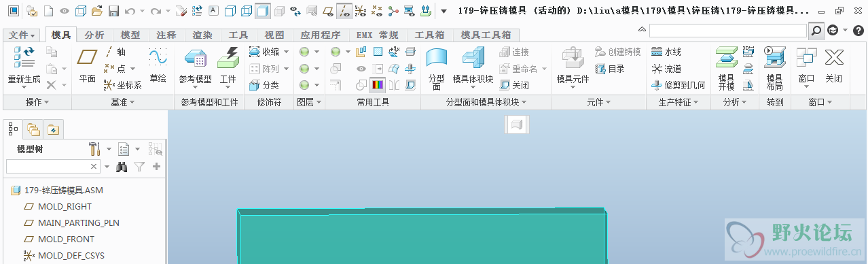Expand the Production Features (生产特征) group dropdown

(x=679, y=102)
